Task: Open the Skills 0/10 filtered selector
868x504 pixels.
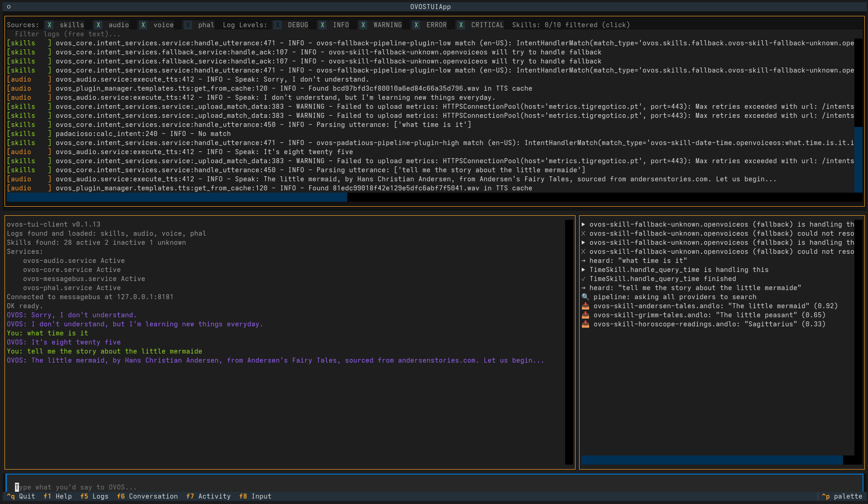Action: [x=571, y=25]
